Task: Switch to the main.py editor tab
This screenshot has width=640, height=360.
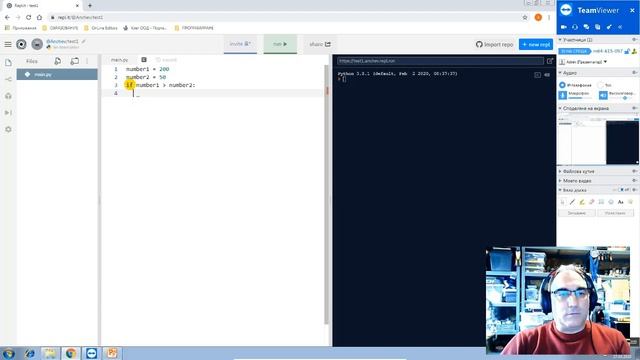Action: [120, 60]
